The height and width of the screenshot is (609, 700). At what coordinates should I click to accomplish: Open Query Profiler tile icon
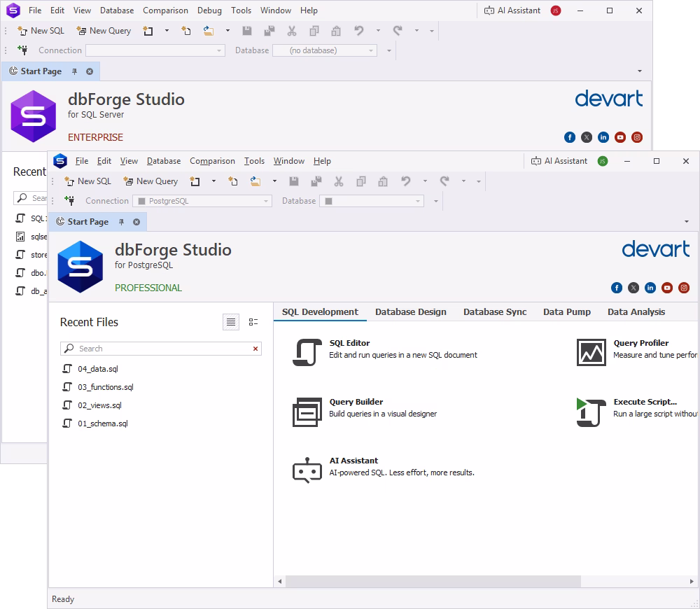591,352
